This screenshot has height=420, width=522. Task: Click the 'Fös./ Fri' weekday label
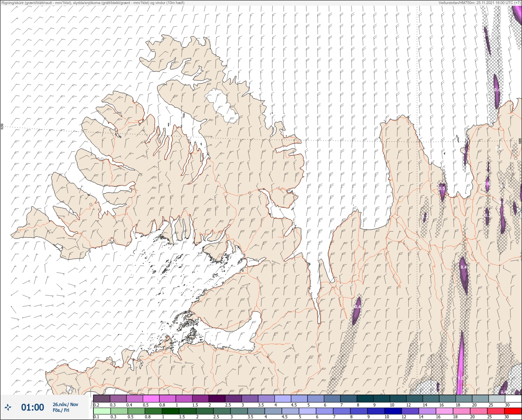click(61, 411)
